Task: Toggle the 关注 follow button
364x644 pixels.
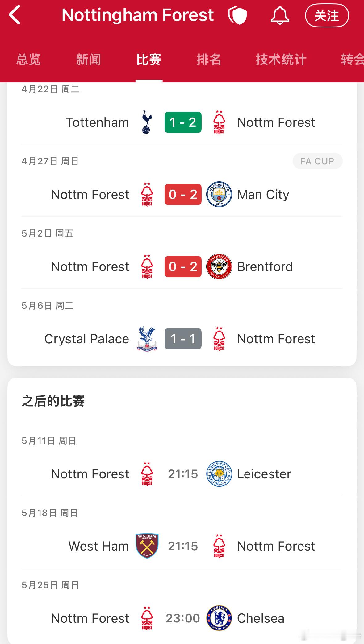Action: 327,15
